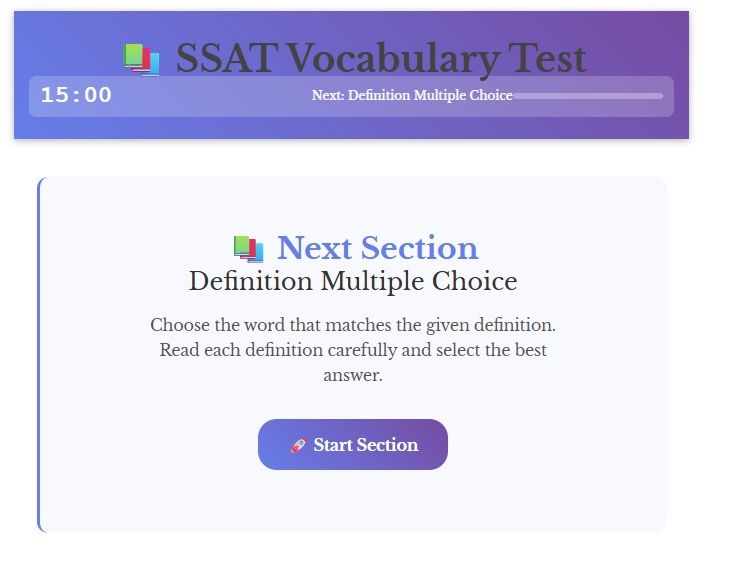Click the word Vocabulary in the header
The width and height of the screenshot is (729, 563).
tap(393, 60)
